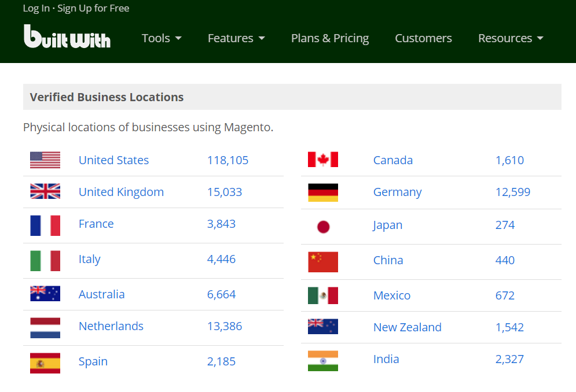576x392 pixels.
Task: Click the Verified Business Locations heading
Action: 107,97
